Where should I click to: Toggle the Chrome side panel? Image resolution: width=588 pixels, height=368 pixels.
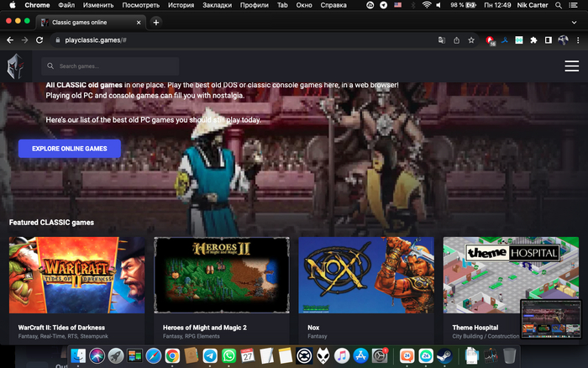click(x=548, y=39)
